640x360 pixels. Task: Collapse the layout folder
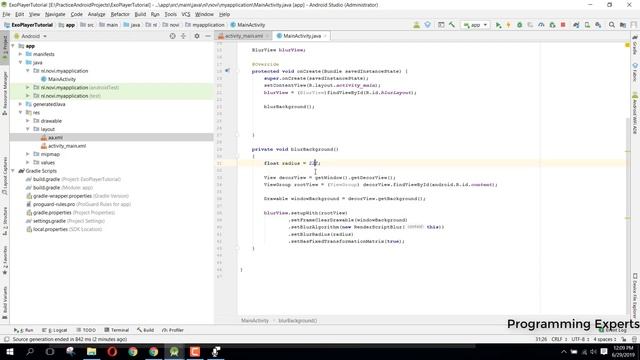coord(28,129)
